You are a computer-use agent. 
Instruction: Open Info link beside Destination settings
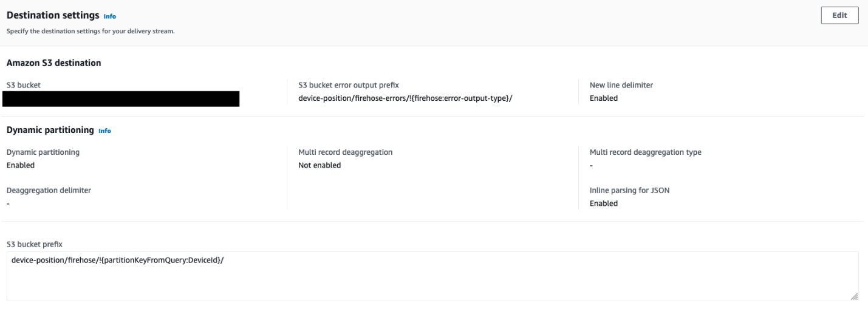[109, 16]
